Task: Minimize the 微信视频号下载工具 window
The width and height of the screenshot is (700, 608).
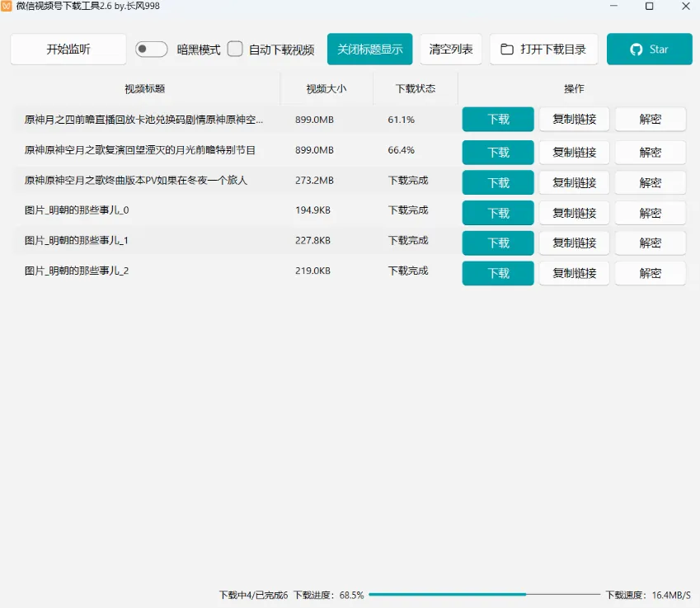Action: 613,7
